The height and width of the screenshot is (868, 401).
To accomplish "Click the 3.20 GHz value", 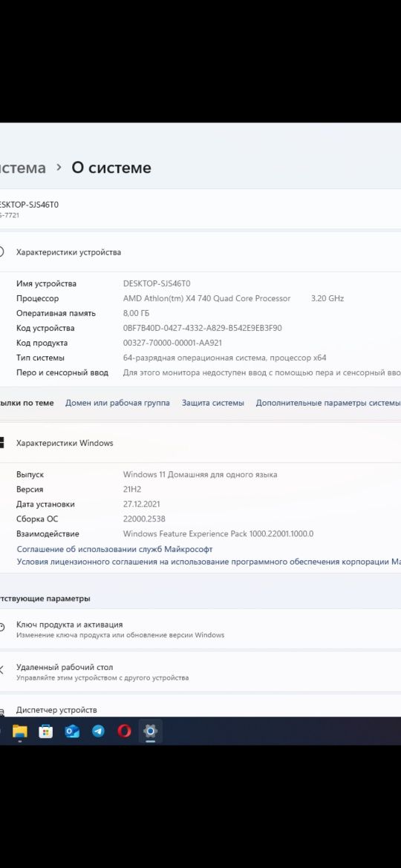I will (x=327, y=298).
